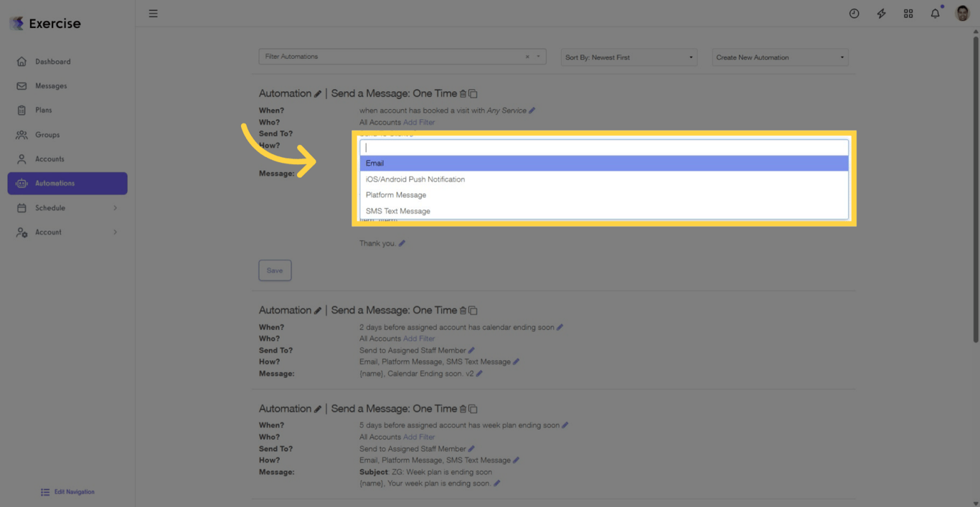
Task: Delete the first automation using the trash icon
Action: (x=463, y=93)
